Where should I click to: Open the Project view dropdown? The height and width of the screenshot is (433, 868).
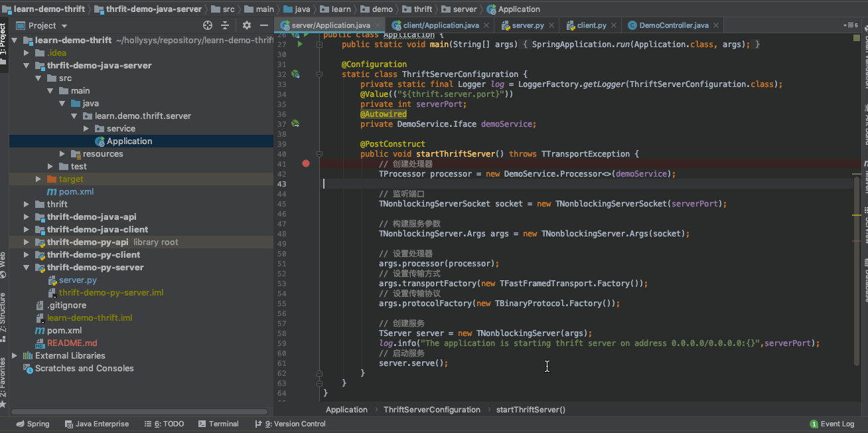(64, 26)
